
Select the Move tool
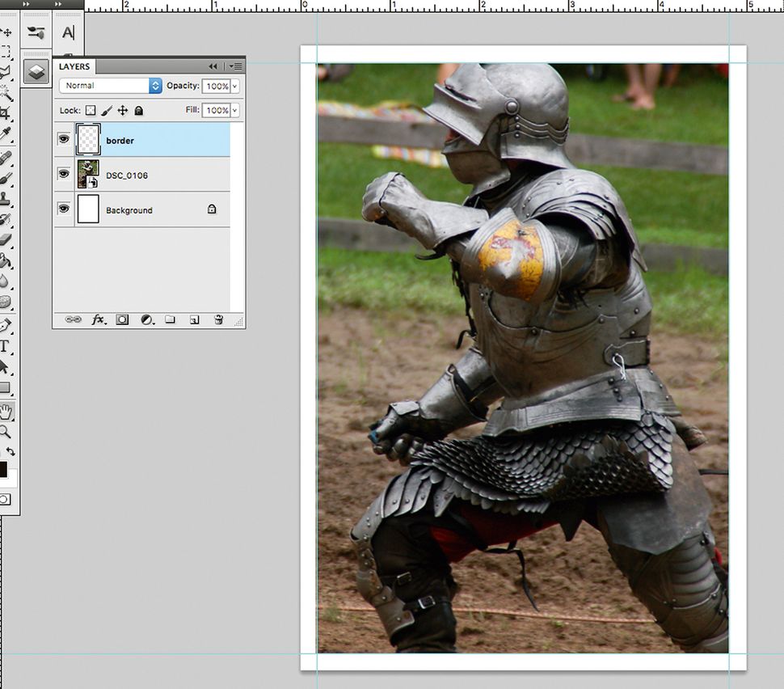click(7, 32)
